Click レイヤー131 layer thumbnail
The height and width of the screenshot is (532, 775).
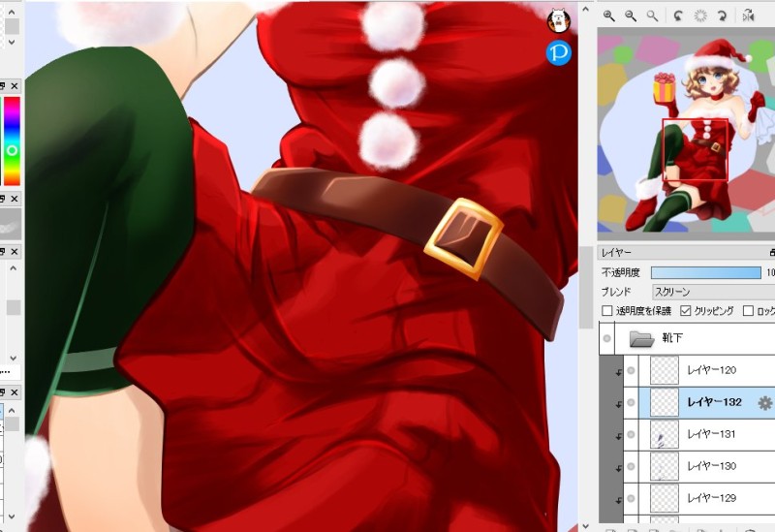(x=665, y=434)
